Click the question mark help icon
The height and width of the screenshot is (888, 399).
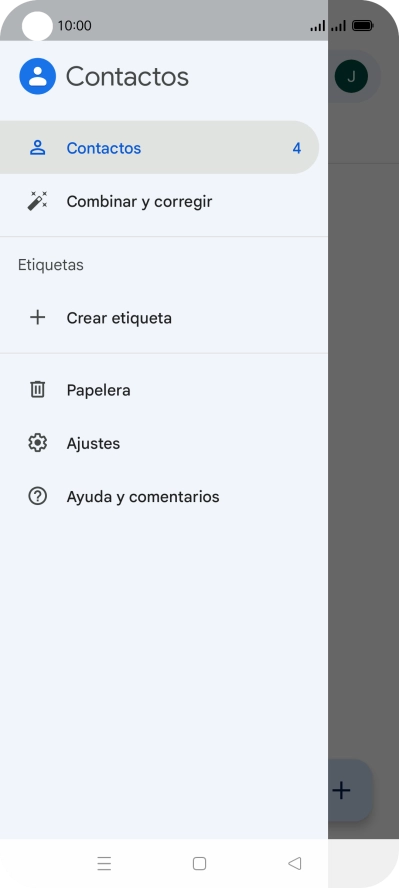37,496
